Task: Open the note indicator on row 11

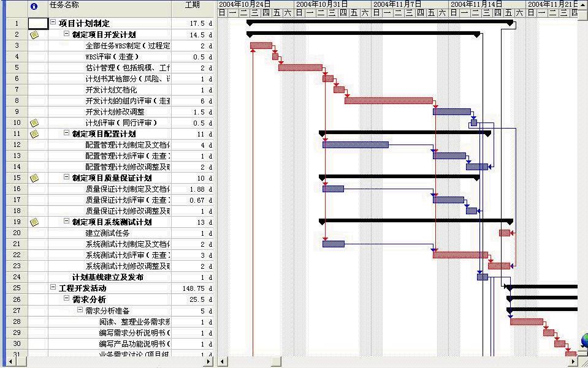Action: pyautogui.click(x=34, y=134)
